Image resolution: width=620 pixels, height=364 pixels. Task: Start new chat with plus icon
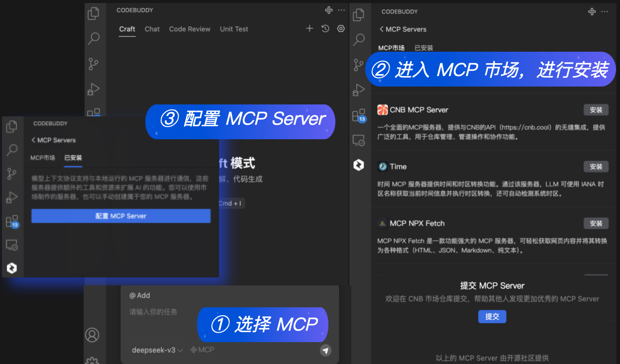[310, 29]
